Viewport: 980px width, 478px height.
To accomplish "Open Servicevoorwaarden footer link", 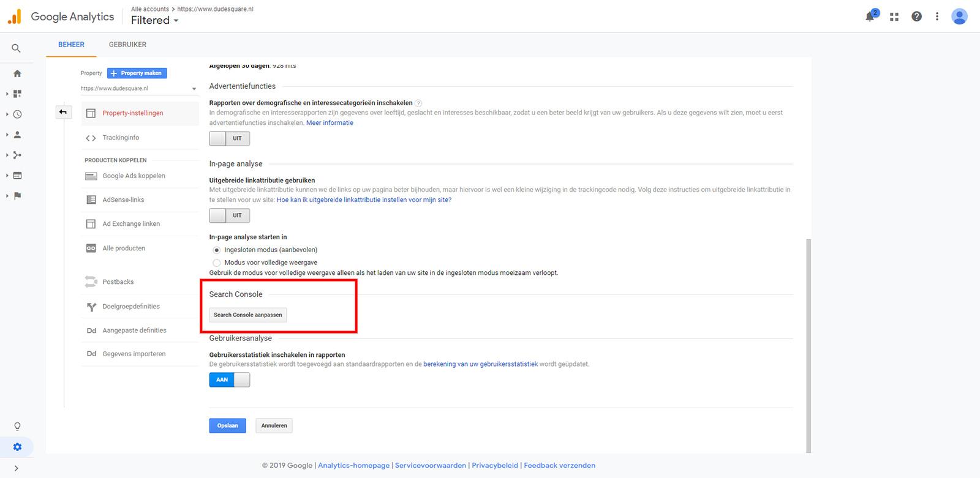I will (431, 466).
